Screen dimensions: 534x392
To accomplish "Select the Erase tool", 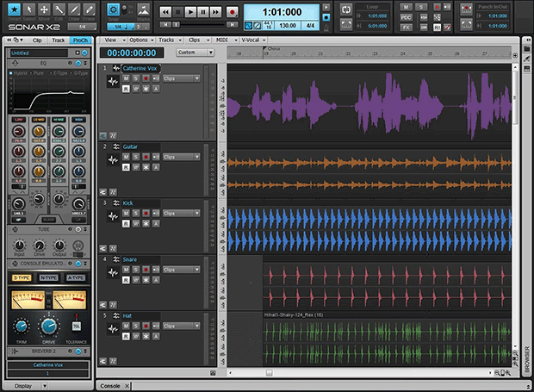I will pyautogui.click(x=90, y=9).
